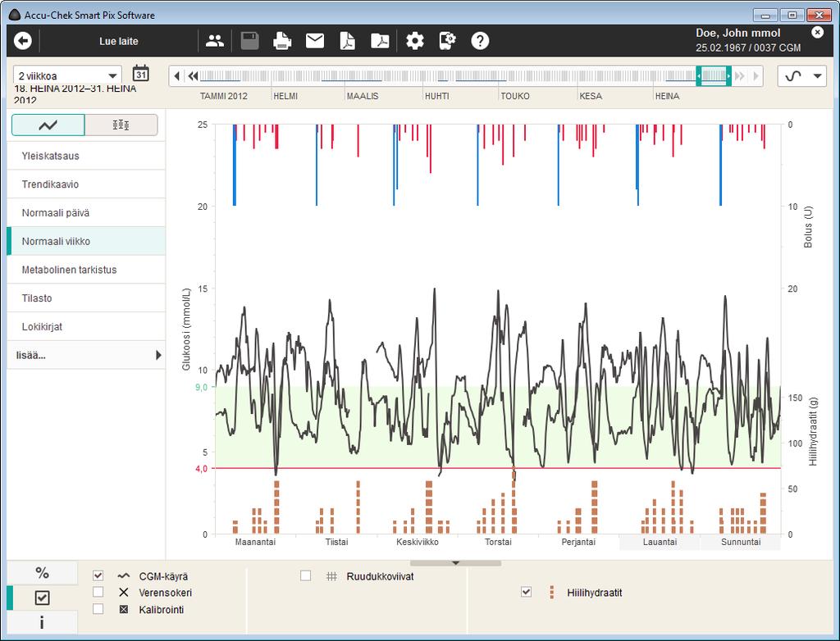Click MAALIS month on the timeline

point(363,97)
